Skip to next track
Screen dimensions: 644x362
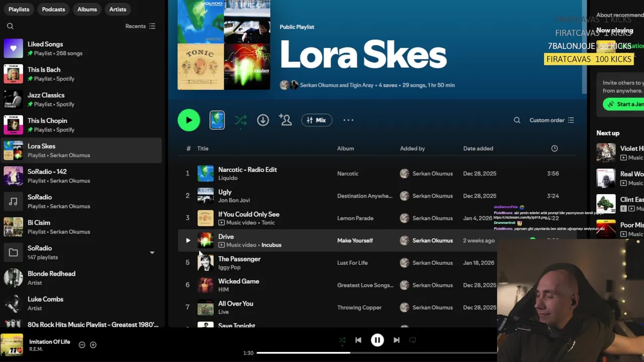pyautogui.click(x=396, y=340)
